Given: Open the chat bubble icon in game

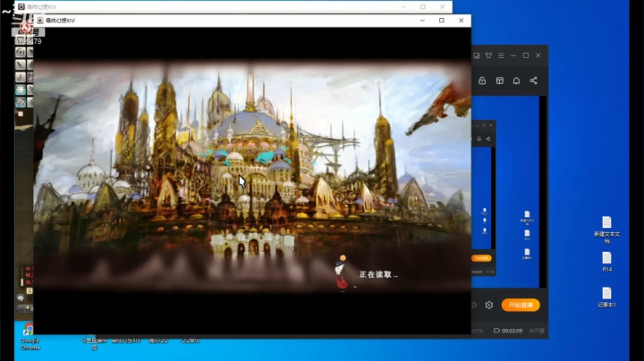Looking at the screenshot, I should tap(21, 298).
